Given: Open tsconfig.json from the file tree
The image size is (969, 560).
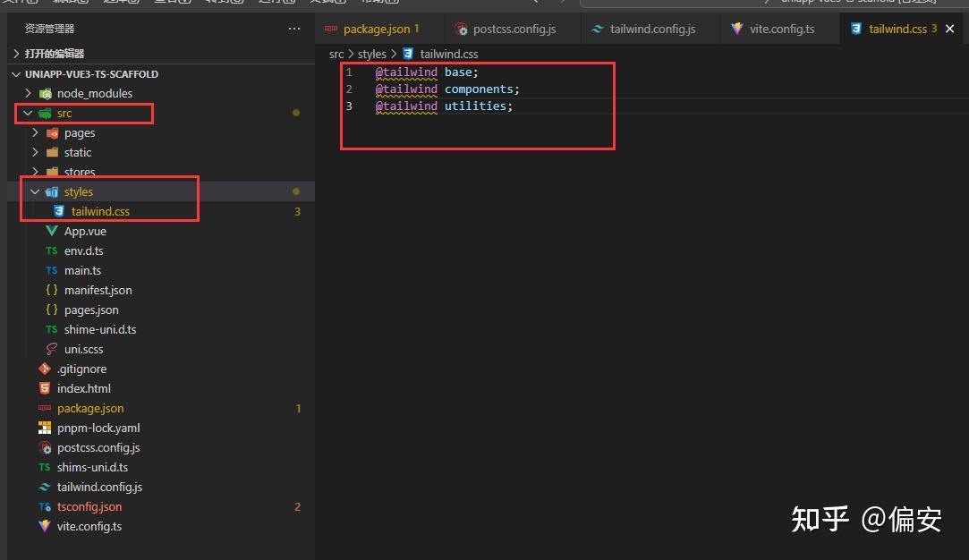Looking at the screenshot, I should tap(89, 507).
